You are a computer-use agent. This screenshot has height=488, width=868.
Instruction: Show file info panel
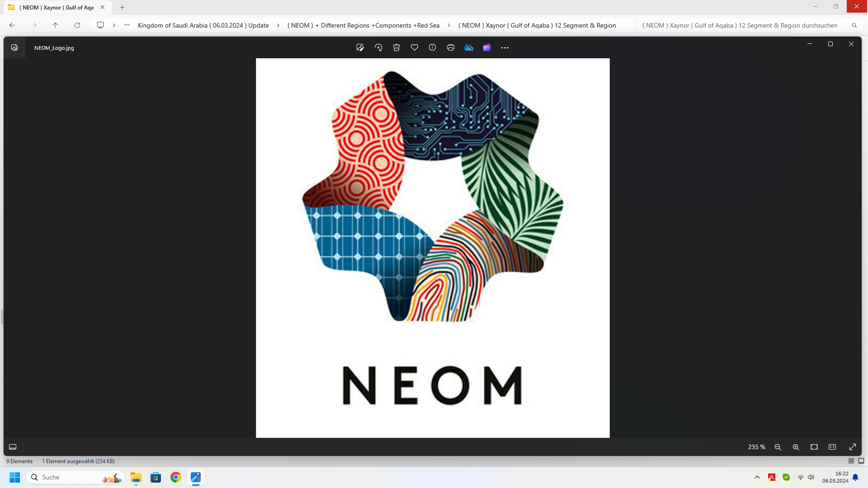pos(433,47)
